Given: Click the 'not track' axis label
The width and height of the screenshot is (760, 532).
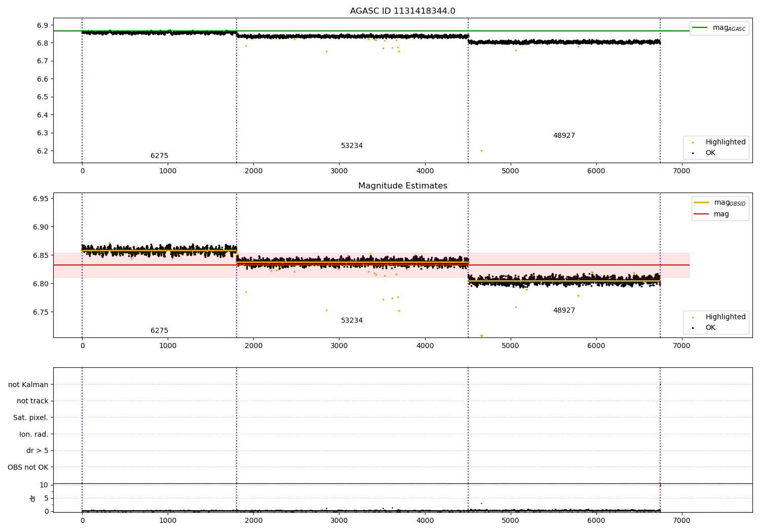Looking at the screenshot, I should point(32,401).
